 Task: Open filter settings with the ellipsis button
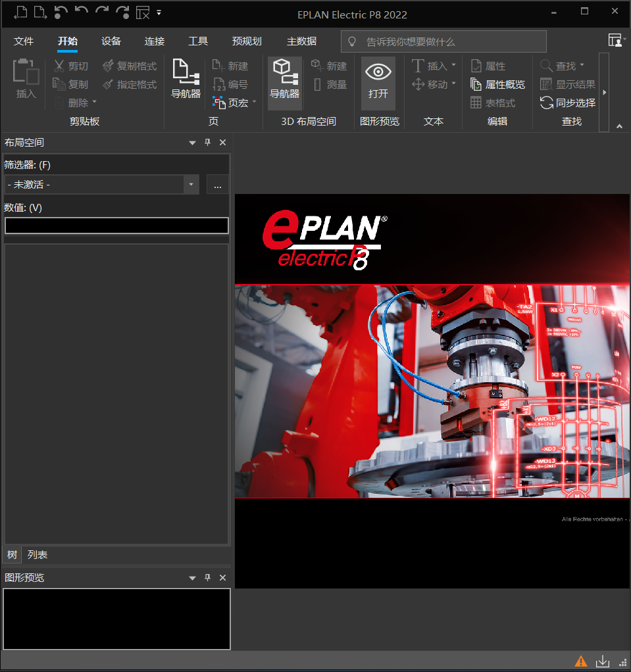click(x=217, y=185)
